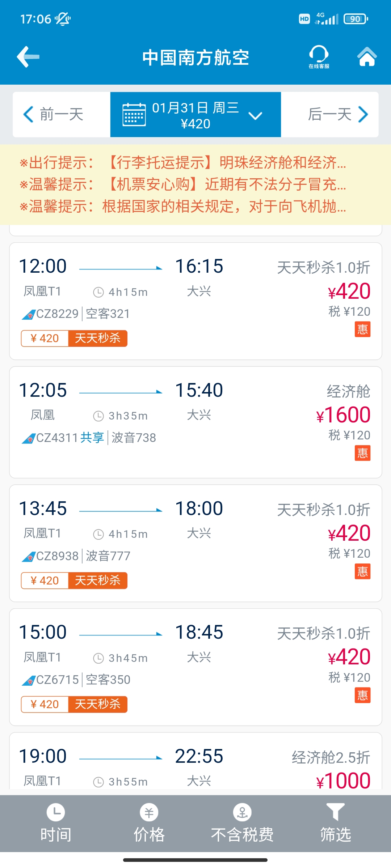391x868 pixels.
Task: Tap 惠 discount badge on CZ8229 flight
Action: pyautogui.click(x=362, y=329)
